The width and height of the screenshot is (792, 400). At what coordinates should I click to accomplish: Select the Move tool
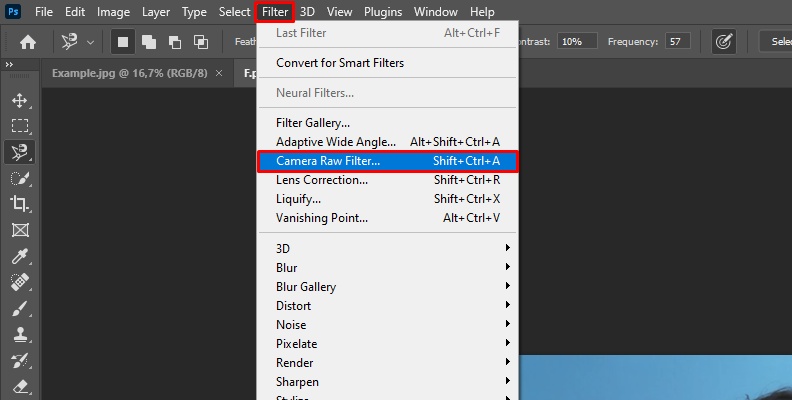(20, 101)
